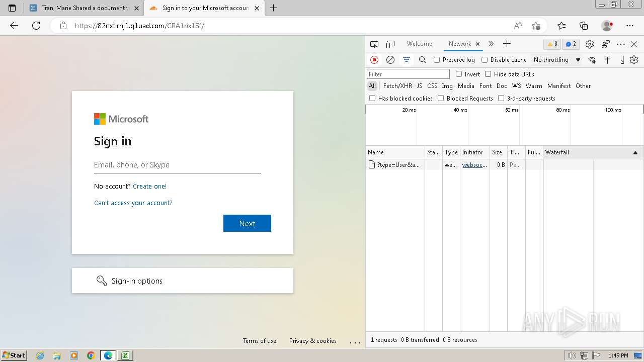Toggle Read aloud in address bar
The image size is (644, 362).
518,26
